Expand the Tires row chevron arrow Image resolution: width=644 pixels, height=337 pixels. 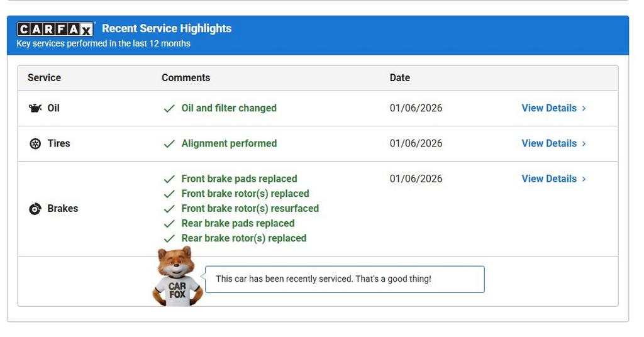point(584,143)
